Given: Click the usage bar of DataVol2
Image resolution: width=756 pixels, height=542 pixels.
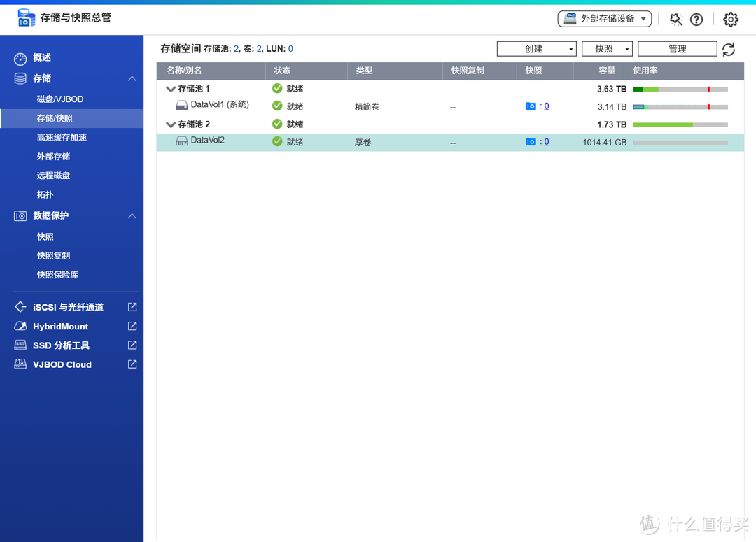Looking at the screenshot, I should click(679, 142).
